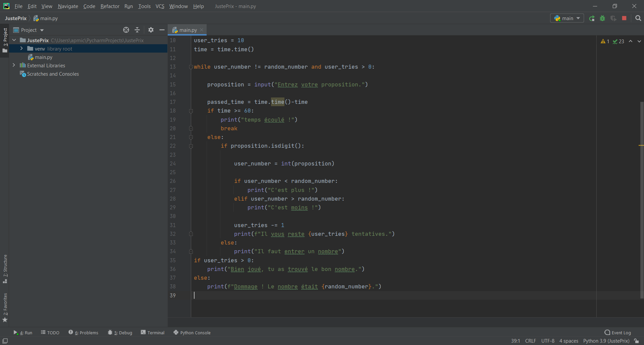Open the Navigate menu
The image size is (644, 345).
click(x=68, y=6)
